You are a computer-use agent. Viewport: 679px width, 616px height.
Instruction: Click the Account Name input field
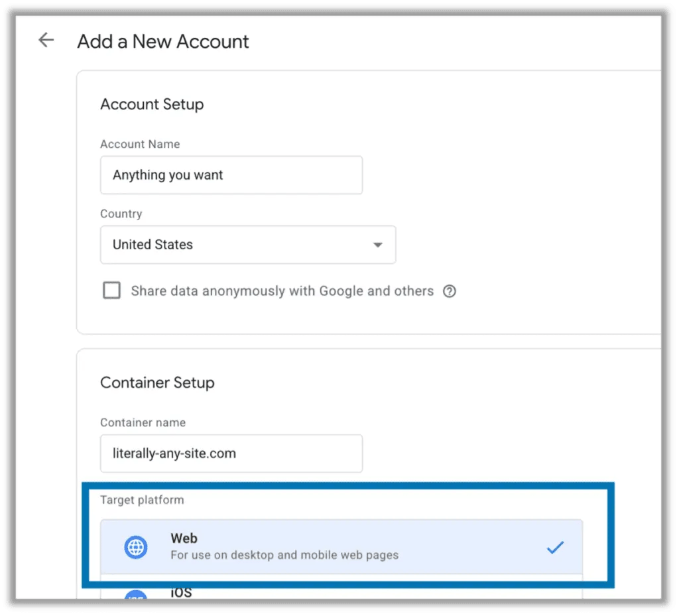[x=231, y=175]
